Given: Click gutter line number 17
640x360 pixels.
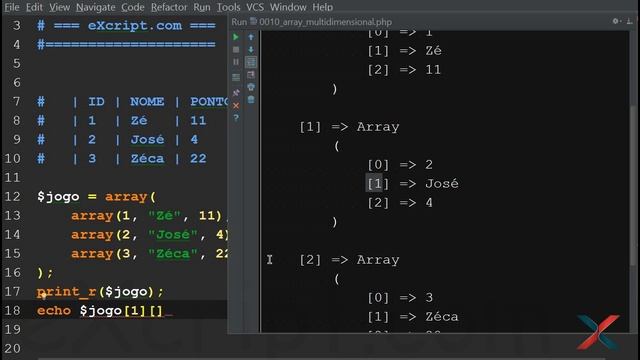Looking at the screenshot, I should click(12, 291).
